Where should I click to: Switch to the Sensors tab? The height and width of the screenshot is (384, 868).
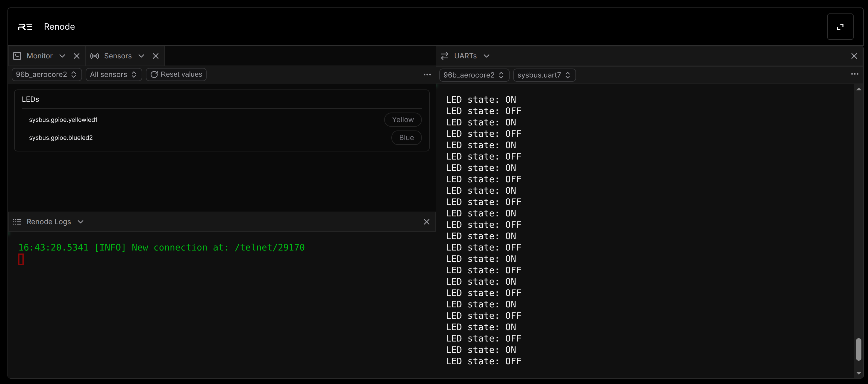pyautogui.click(x=118, y=56)
